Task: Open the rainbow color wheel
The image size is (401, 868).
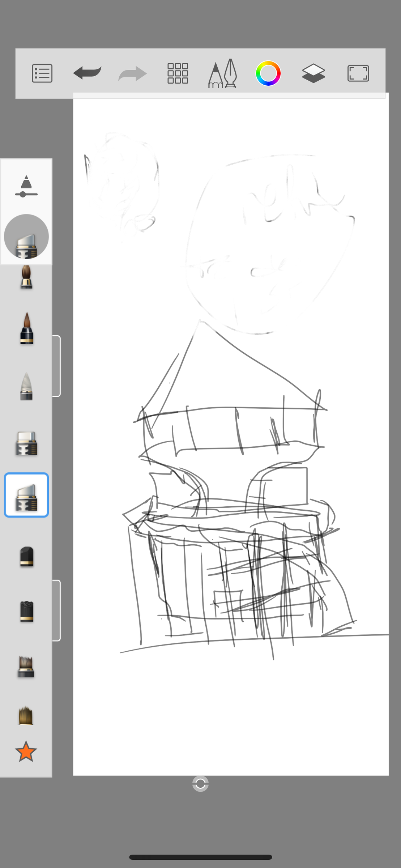Action: (x=268, y=73)
